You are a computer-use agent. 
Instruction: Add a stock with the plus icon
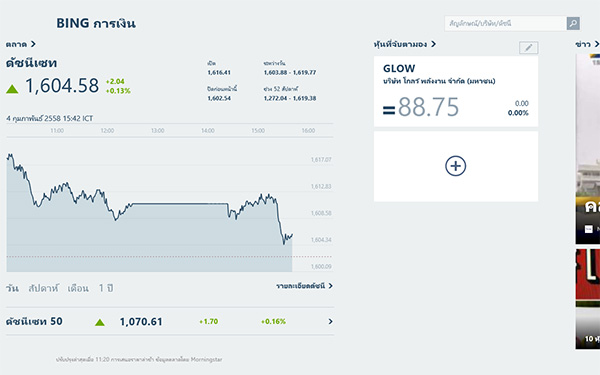tap(455, 166)
